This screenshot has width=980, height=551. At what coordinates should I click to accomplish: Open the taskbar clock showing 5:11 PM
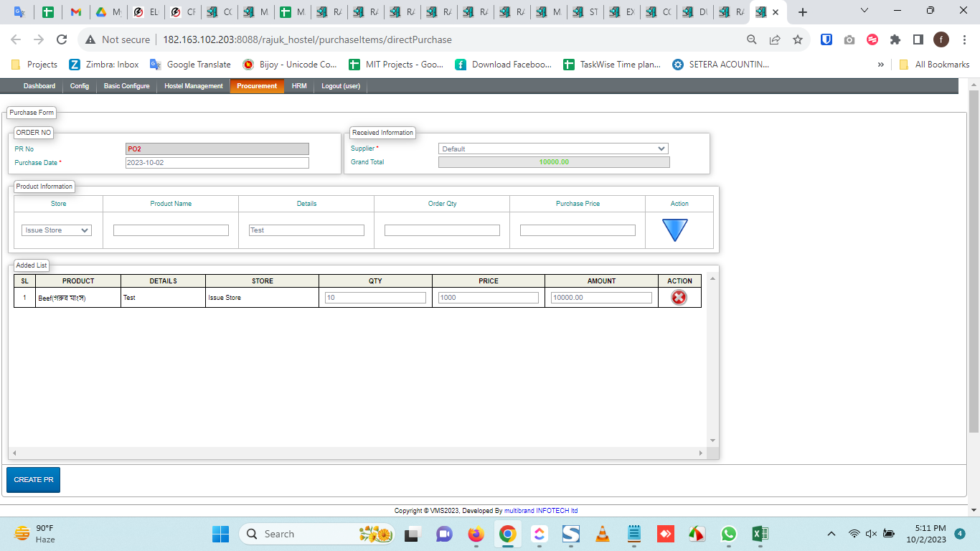pos(926,534)
